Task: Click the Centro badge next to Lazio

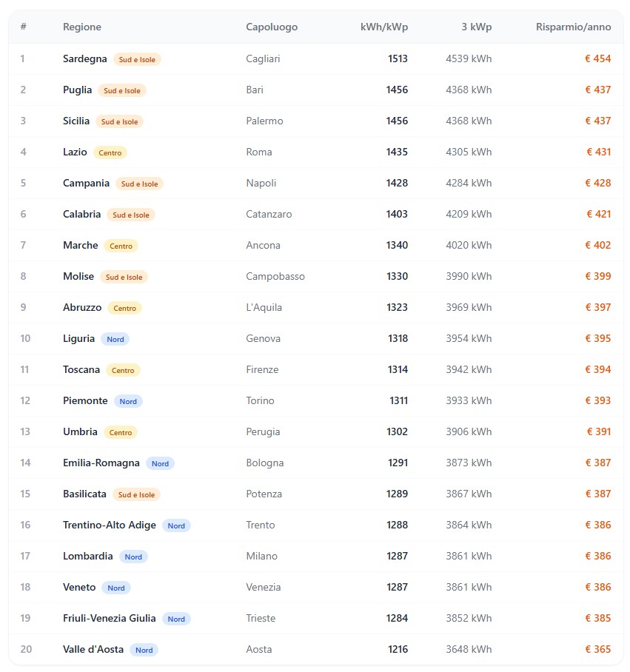Action: (110, 152)
